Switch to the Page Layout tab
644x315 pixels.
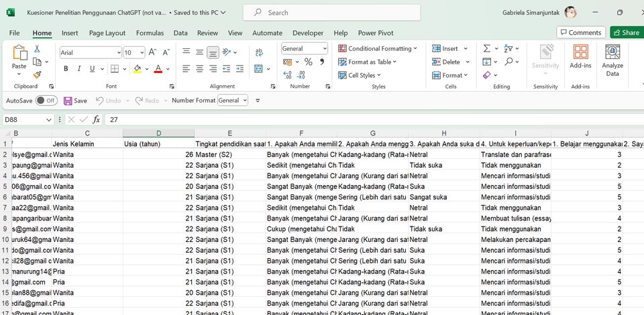click(x=107, y=33)
